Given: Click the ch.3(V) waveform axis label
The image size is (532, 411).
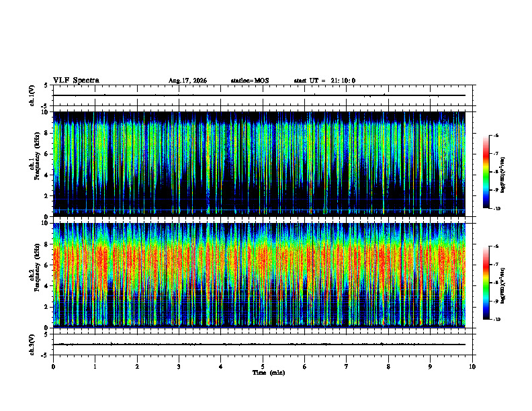Looking at the screenshot, I should click(x=32, y=345).
